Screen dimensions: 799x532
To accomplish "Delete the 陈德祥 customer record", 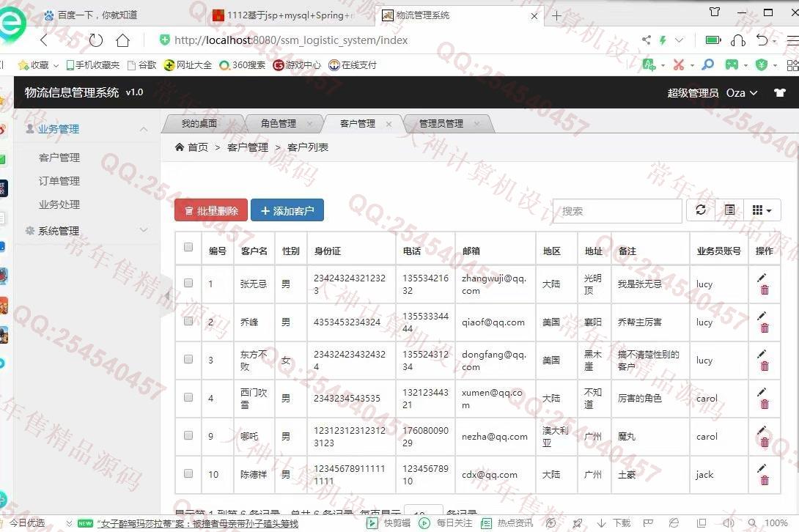I will (765, 480).
